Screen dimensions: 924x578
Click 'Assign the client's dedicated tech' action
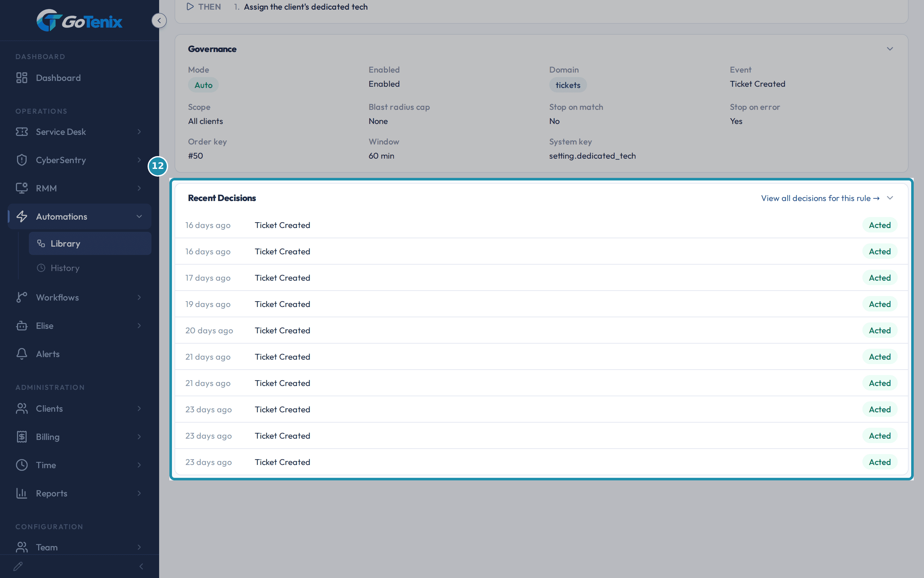click(x=305, y=7)
